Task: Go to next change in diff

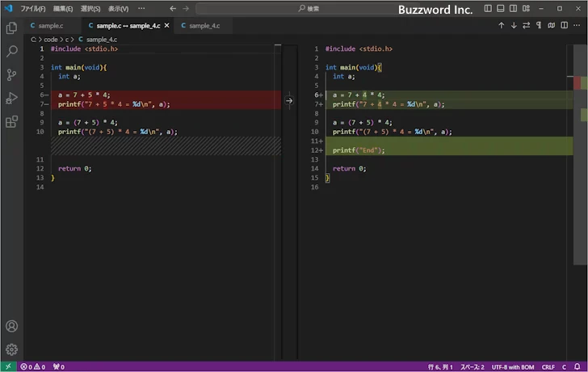Action: coord(514,25)
